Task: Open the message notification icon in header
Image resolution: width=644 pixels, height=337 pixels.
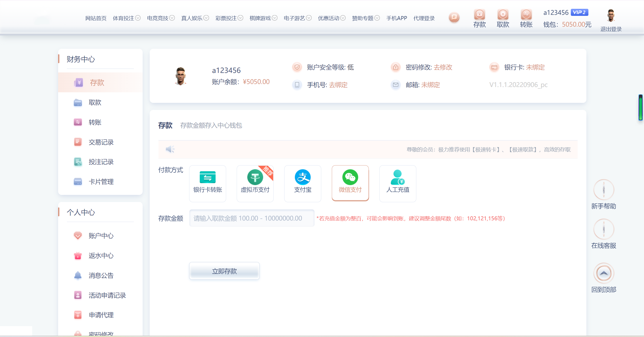Action: (454, 17)
